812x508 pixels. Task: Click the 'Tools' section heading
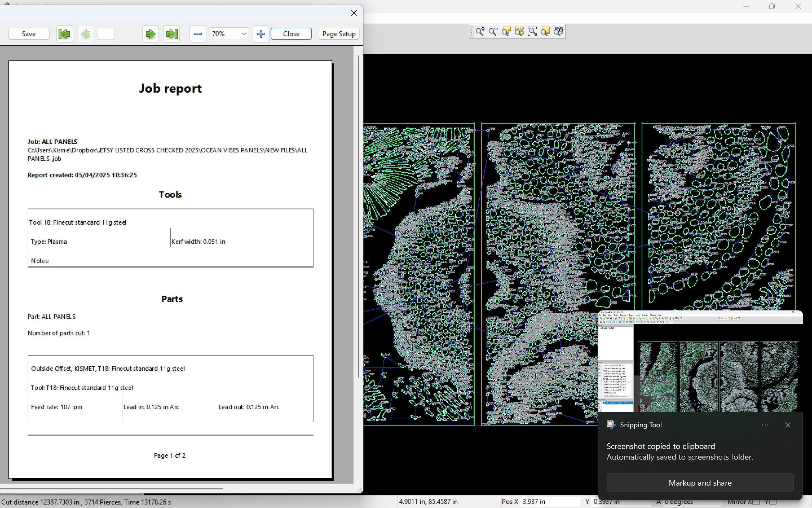(170, 195)
